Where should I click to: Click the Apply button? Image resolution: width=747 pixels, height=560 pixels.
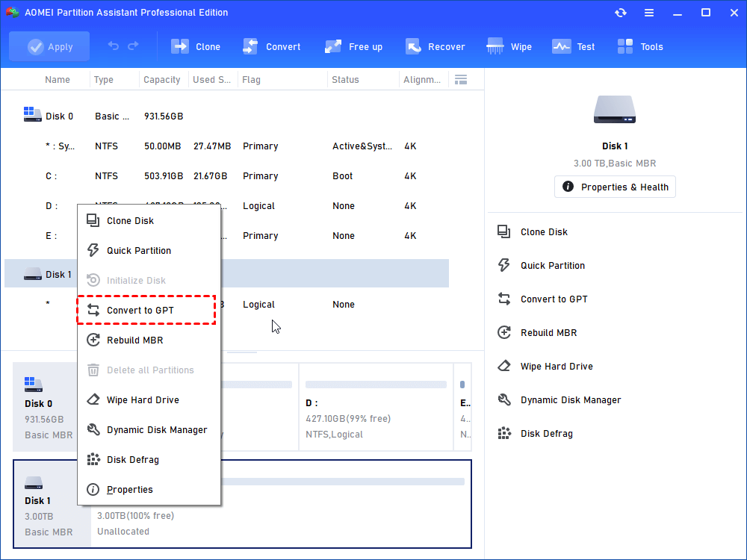pyautogui.click(x=49, y=46)
